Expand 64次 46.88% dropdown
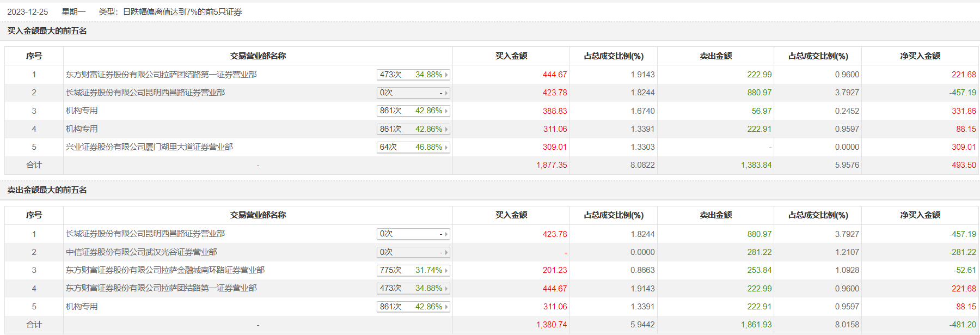 click(x=413, y=147)
